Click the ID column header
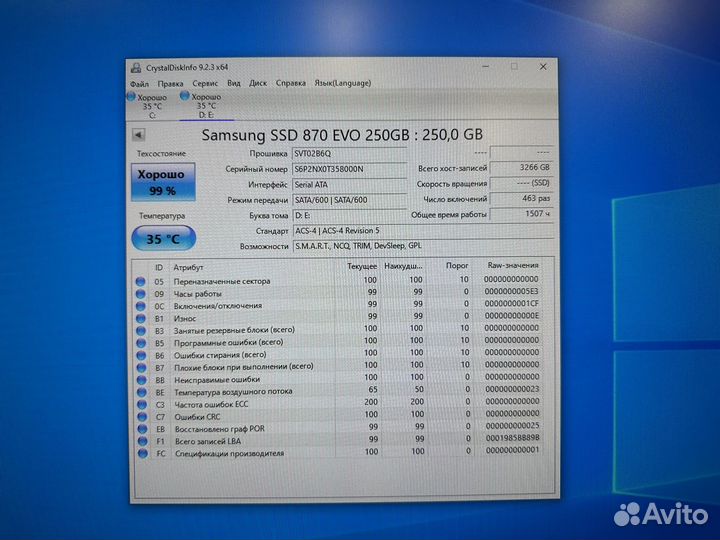 tap(159, 267)
